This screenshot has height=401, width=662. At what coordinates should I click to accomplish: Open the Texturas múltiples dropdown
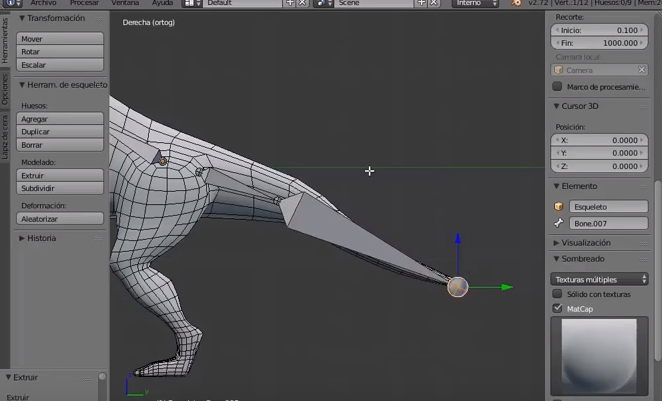click(x=600, y=279)
